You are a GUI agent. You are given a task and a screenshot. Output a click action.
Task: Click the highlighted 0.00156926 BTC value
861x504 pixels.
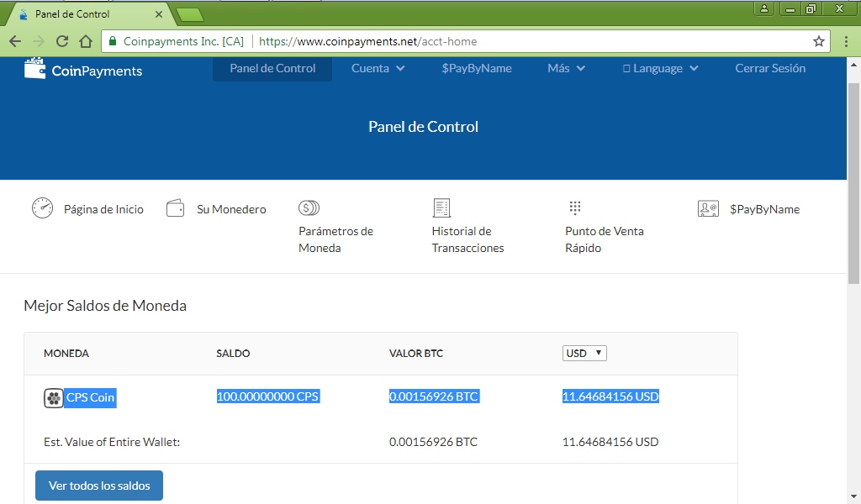click(434, 396)
